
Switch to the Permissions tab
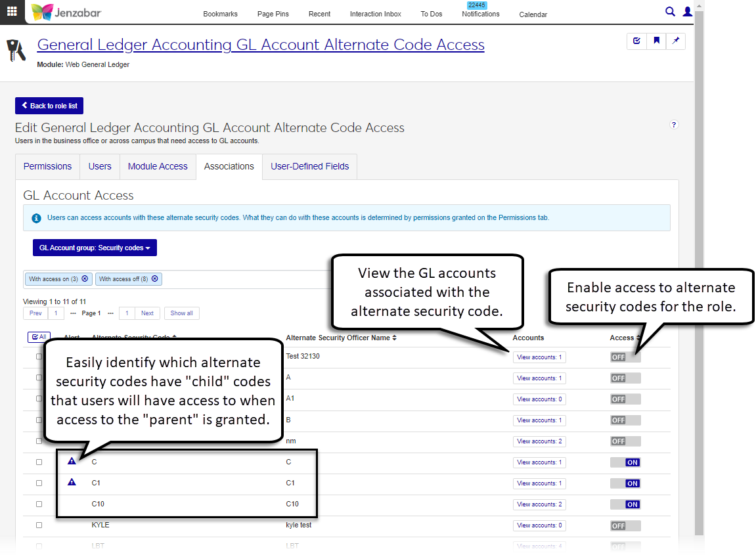point(48,166)
